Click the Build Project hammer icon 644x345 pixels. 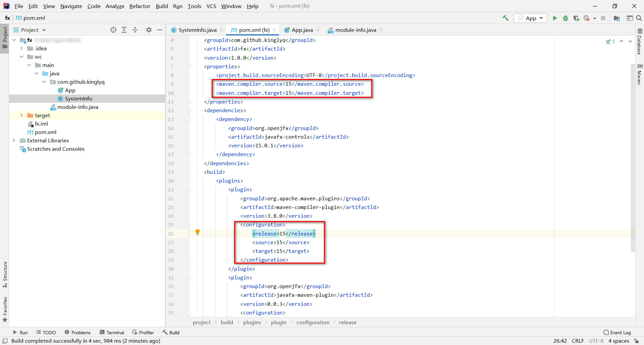(505, 18)
